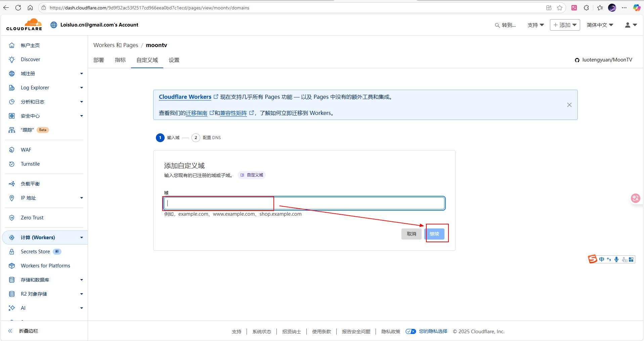Click the Discover lightbulb icon

[12, 59]
